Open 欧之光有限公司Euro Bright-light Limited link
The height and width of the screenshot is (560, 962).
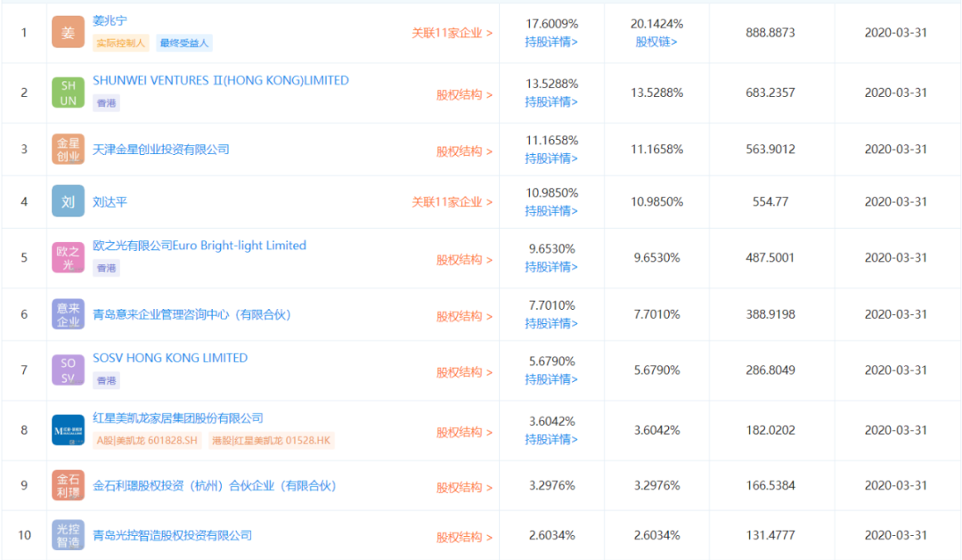(200, 246)
